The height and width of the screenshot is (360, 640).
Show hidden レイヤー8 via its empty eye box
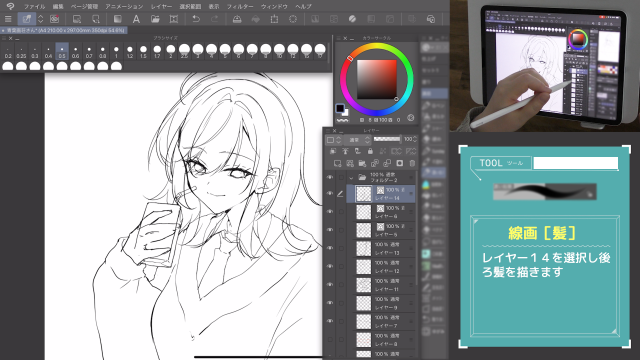330,340
